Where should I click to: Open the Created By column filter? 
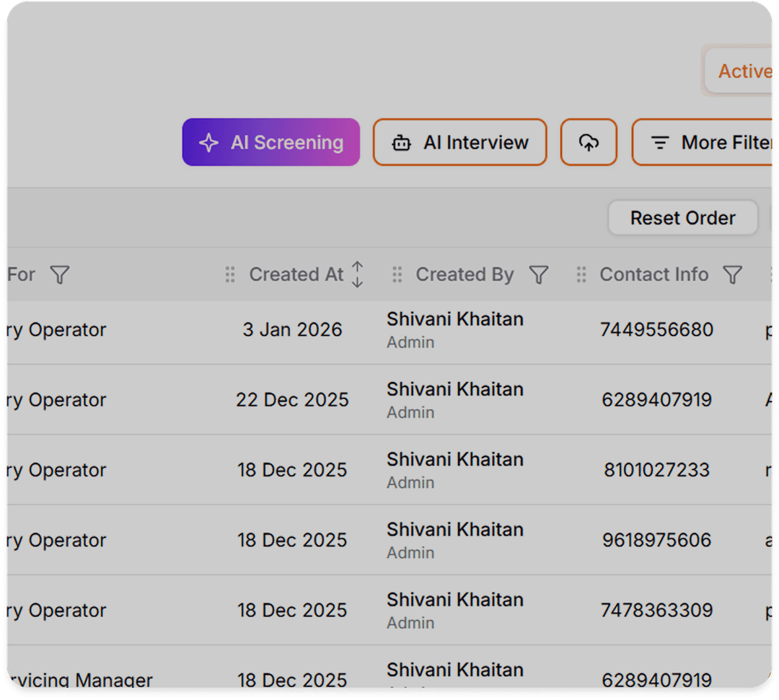539,275
